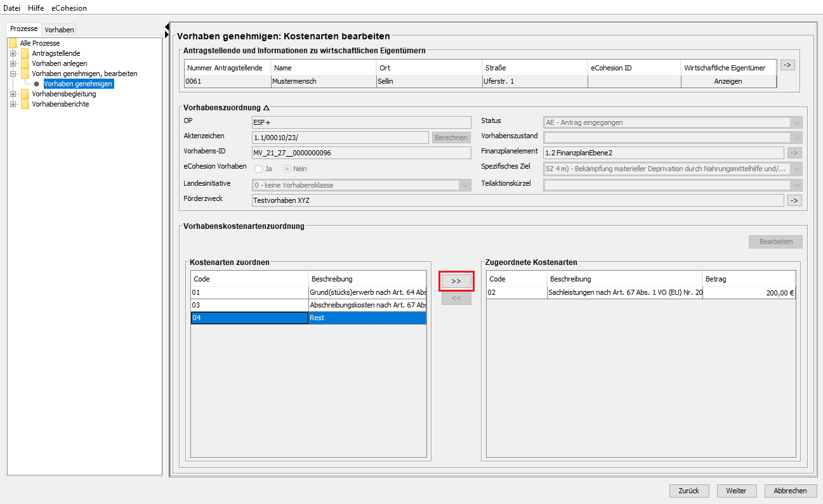
Task: Open the Landesinitiative dropdown
Action: 466,185
